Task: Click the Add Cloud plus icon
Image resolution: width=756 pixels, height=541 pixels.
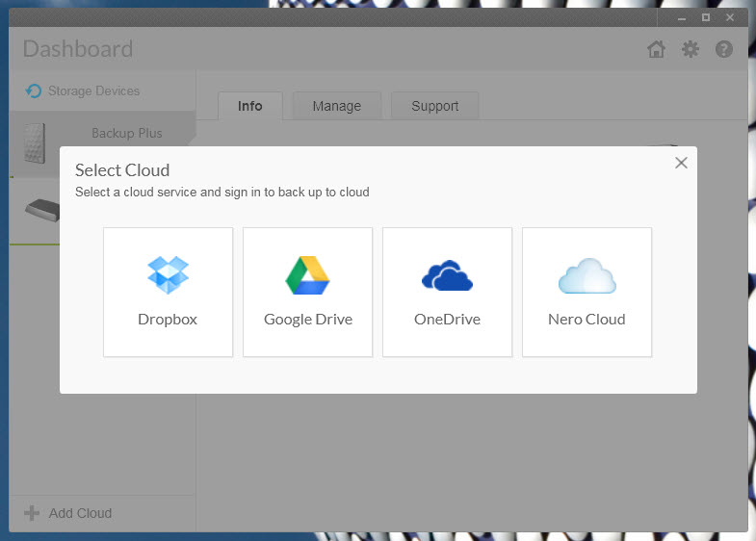Action: point(32,513)
